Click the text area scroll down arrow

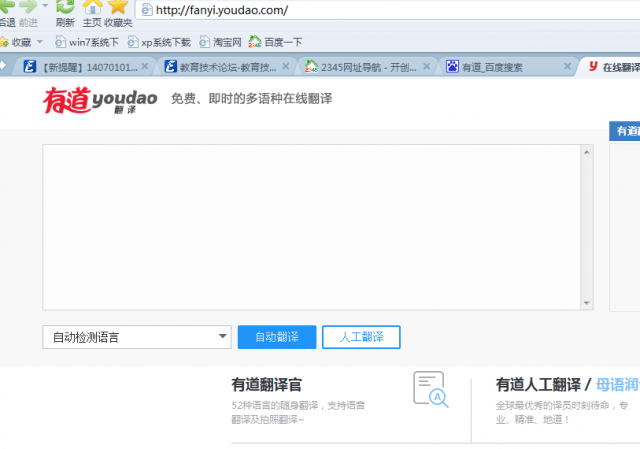587,303
